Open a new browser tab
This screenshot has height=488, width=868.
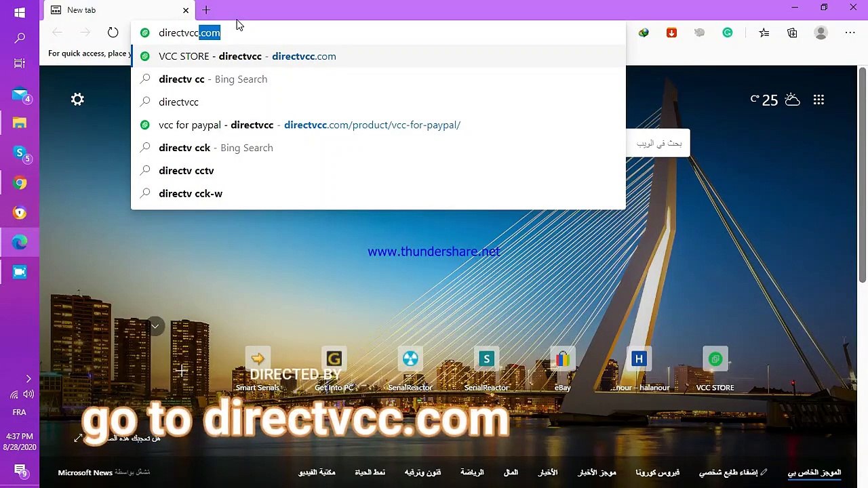click(x=206, y=10)
